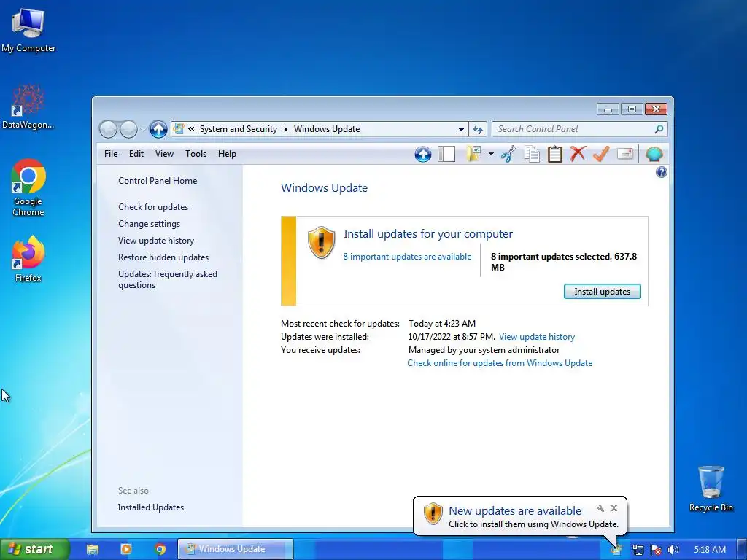Click the Paste clipboard icon
Viewport: 747px width, 560px height.
click(555, 154)
